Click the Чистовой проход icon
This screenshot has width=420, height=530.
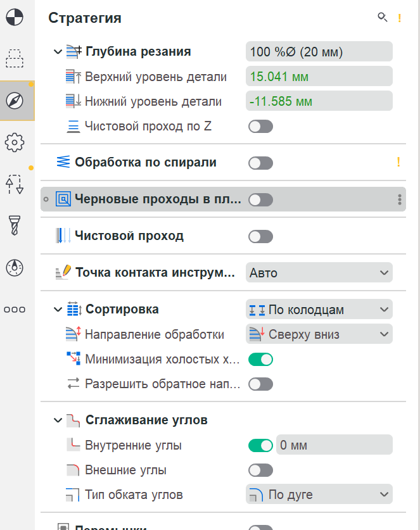pos(63,236)
